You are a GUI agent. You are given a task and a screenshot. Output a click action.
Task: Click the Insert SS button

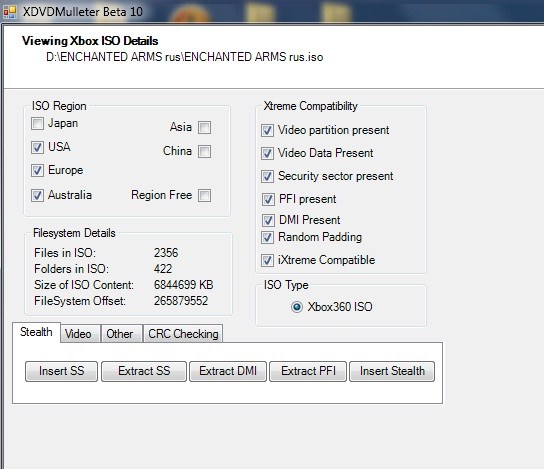coord(61,371)
